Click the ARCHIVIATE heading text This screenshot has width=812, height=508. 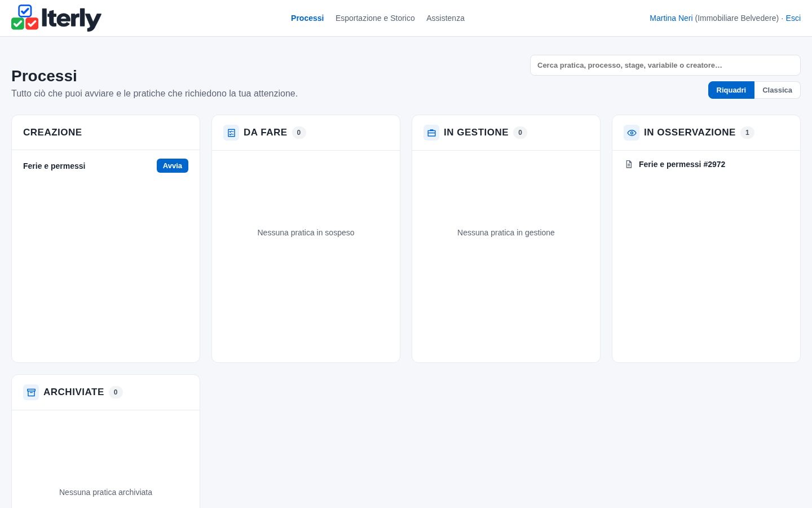(73, 392)
